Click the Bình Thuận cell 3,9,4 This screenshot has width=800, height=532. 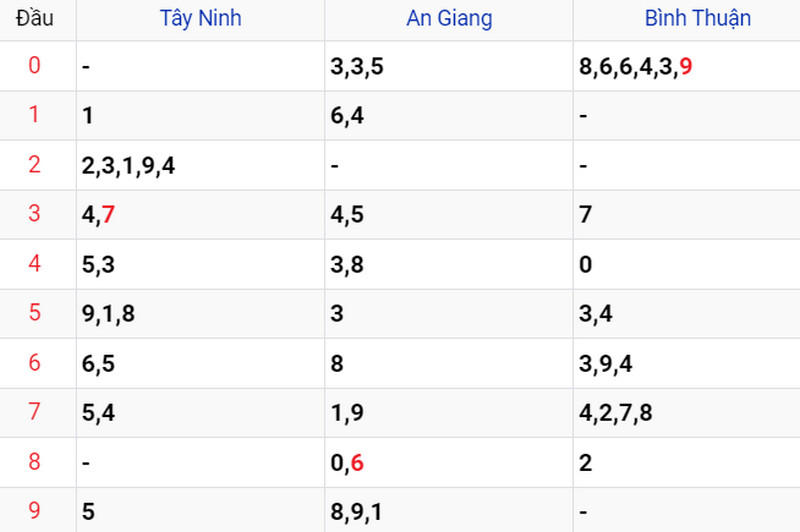point(605,364)
